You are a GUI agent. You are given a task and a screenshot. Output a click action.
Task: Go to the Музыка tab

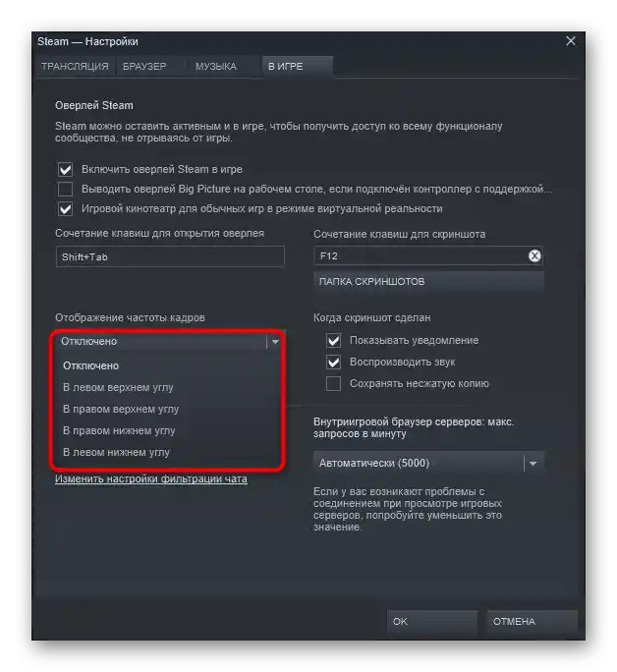coord(216,67)
